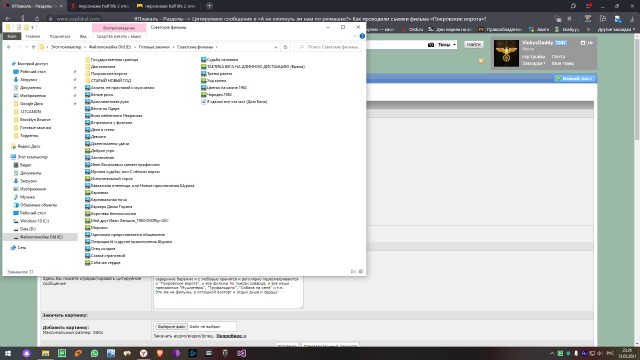640x360 pixels.
Task: Select Brooklyn Bounce folder in sidebar
Action: pos(32,120)
